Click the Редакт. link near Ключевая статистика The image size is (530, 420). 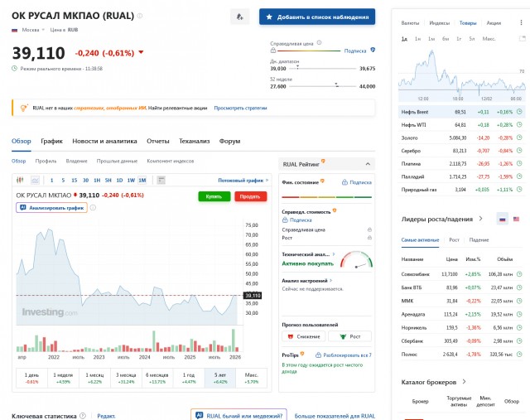[106, 416]
